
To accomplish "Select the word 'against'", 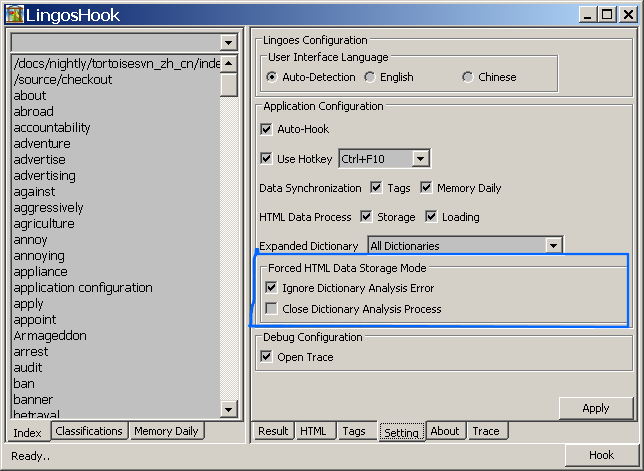I will click(116, 191).
